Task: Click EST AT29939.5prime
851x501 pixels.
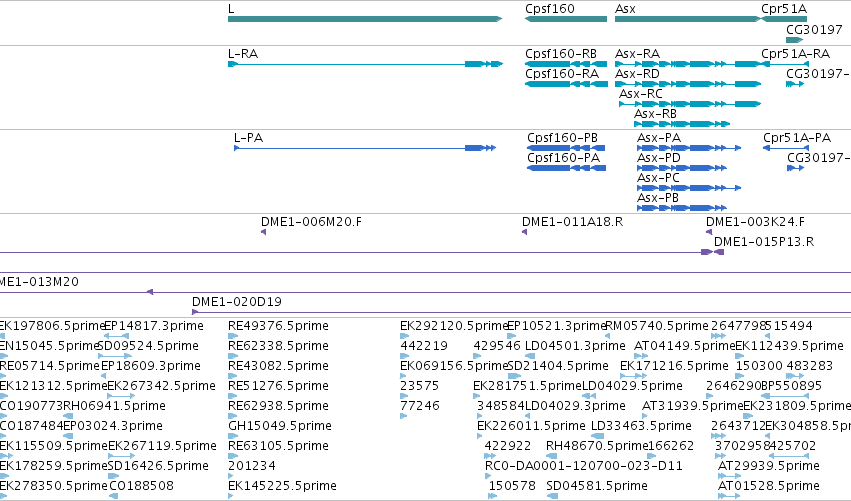Action: pyautogui.click(x=769, y=466)
